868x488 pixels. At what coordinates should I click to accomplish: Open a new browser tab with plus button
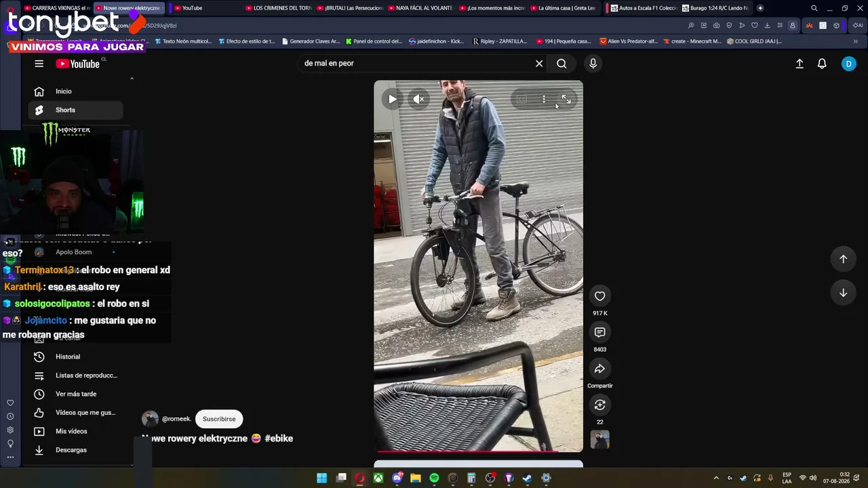click(760, 8)
